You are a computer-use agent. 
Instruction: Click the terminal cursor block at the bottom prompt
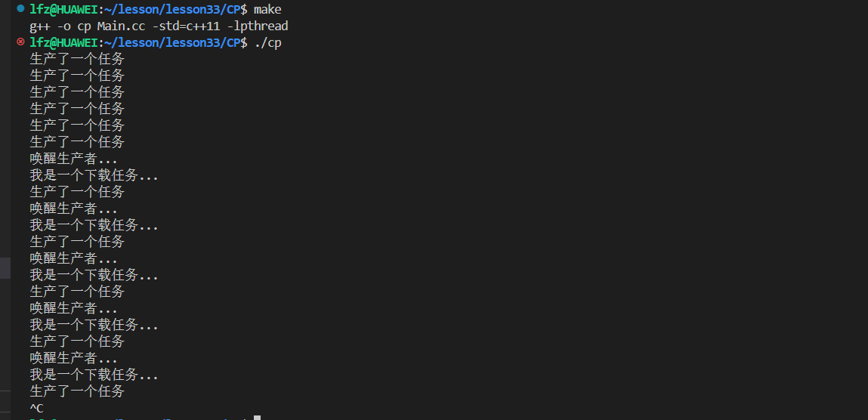257,418
